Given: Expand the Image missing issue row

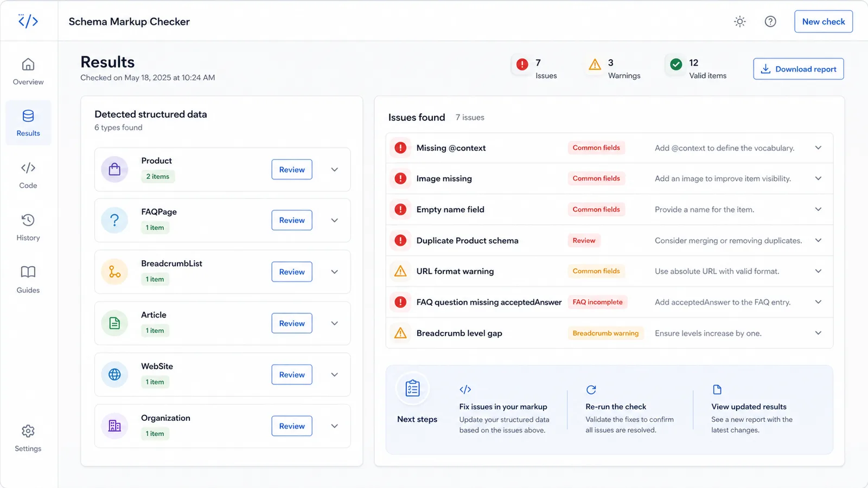Looking at the screenshot, I should click(818, 178).
